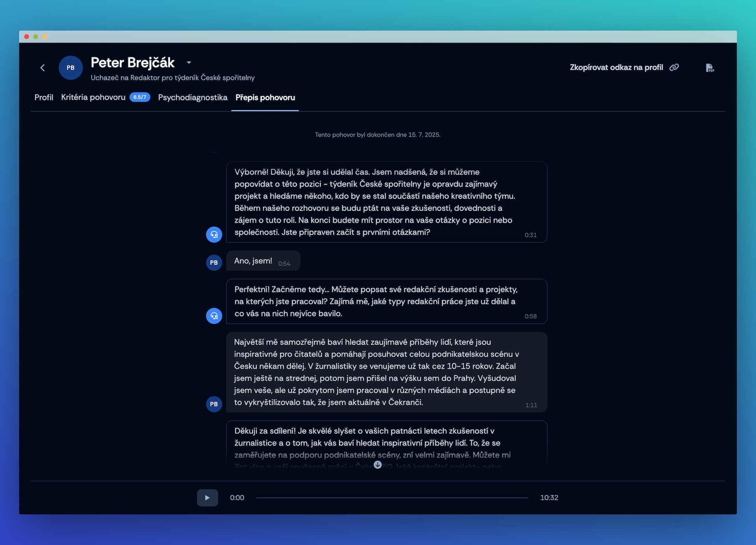756x545 pixels.
Task: Click PB avatar beside 1:11 message
Action: (x=214, y=404)
